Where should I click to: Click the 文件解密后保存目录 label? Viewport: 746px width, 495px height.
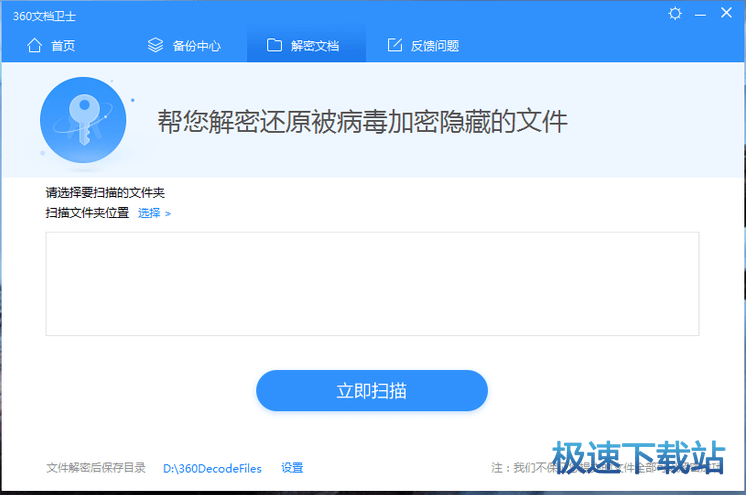point(96,468)
